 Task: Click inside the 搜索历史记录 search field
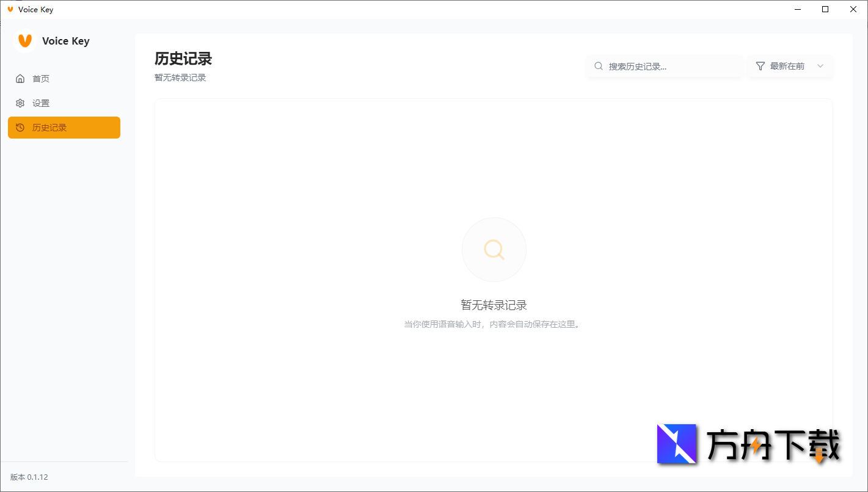coord(666,66)
